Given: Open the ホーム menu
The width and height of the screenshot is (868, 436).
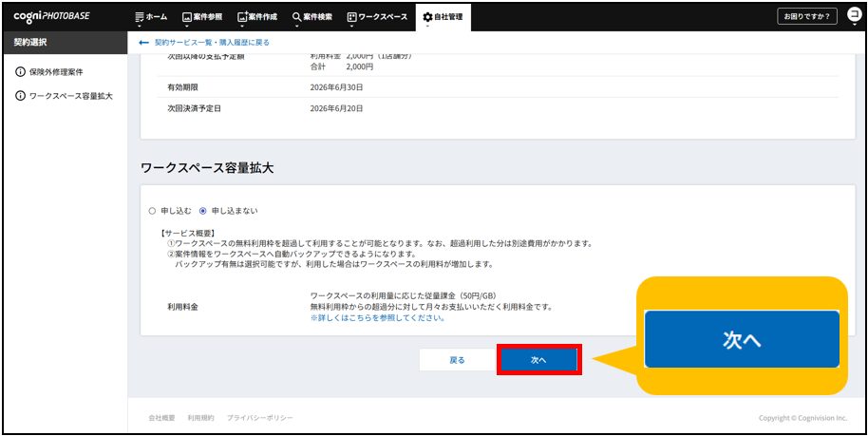Looking at the screenshot, I should tap(150, 17).
